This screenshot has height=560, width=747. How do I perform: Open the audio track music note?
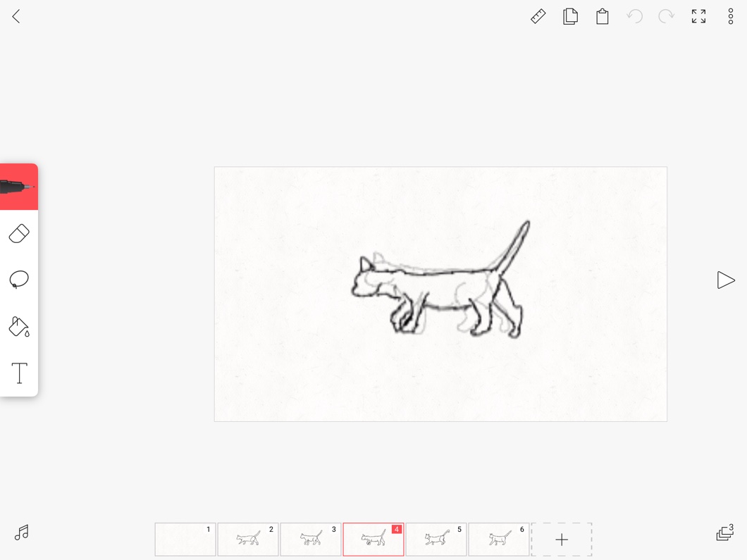(22, 533)
